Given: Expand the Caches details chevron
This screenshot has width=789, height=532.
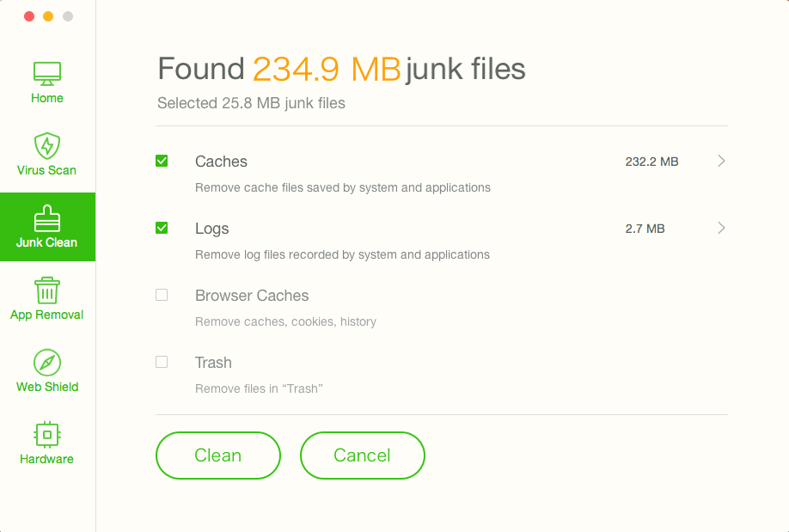Looking at the screenshot, I should point(722,161).
